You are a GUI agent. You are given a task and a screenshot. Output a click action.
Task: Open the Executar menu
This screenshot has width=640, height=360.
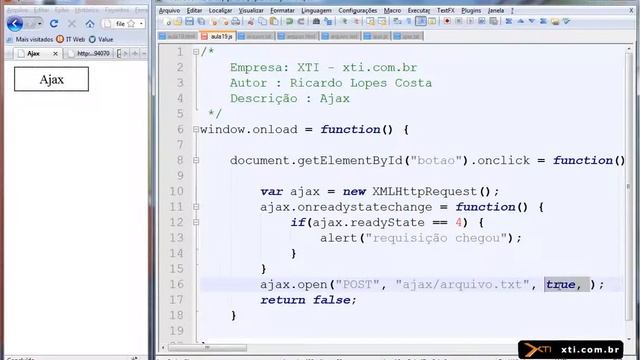point(419,10)
